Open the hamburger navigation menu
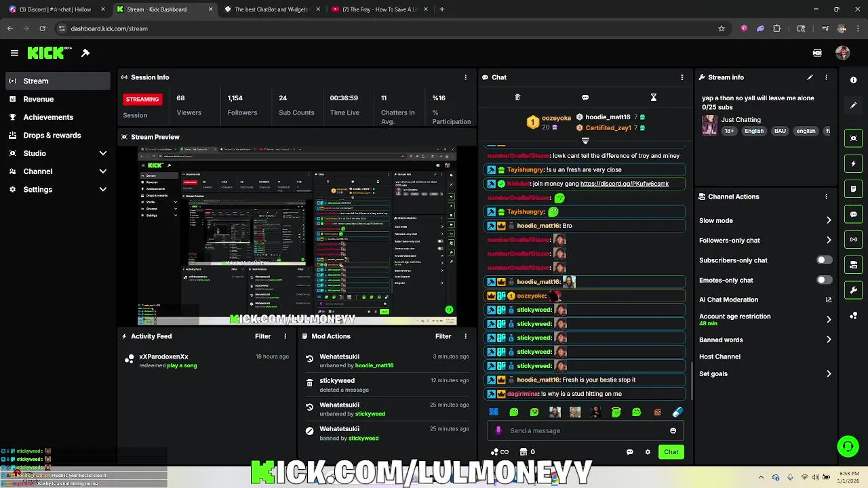The height and width of the screenshot is (488, 868). click(14, 53)
